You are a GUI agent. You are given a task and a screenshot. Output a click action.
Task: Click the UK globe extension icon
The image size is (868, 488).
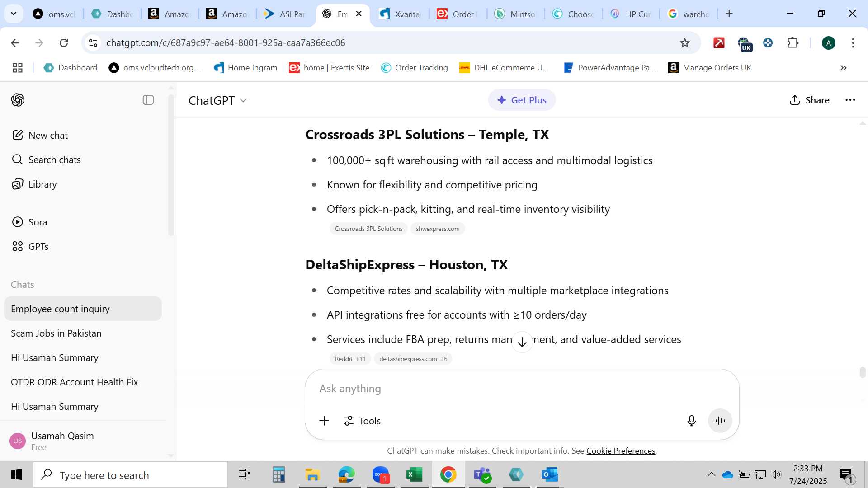click(x=744, y=44)
